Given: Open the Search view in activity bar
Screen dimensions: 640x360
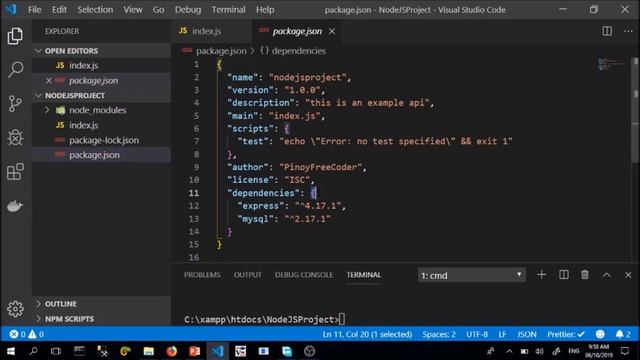Looking at the screenshot, I should pos(15,69).
